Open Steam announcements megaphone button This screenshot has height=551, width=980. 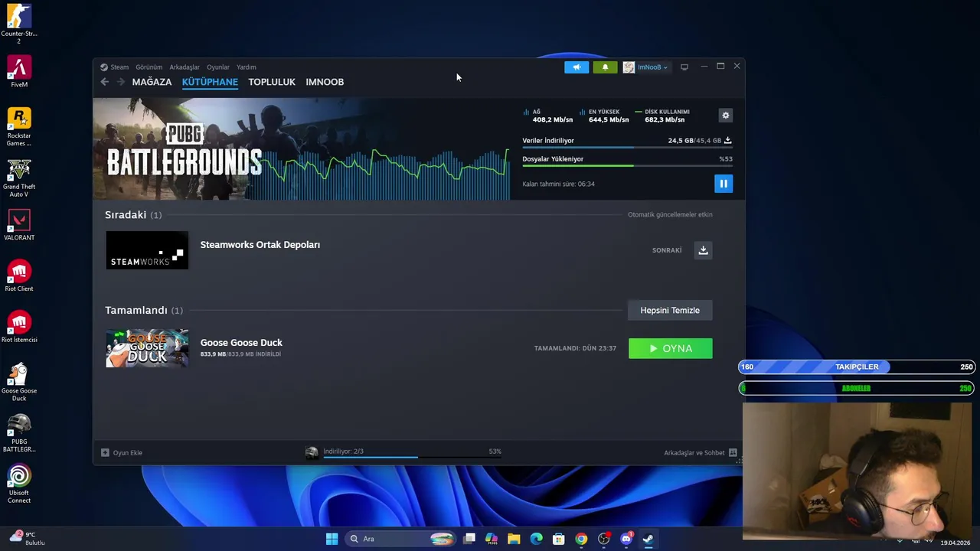coord(577,67)
